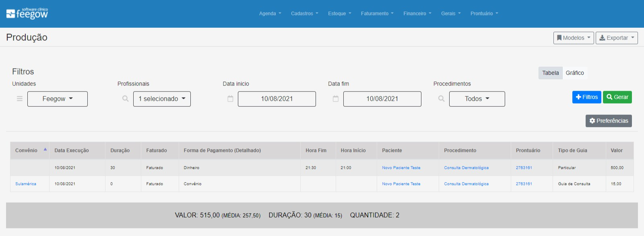Open the Agenda menu

(270, 14)
